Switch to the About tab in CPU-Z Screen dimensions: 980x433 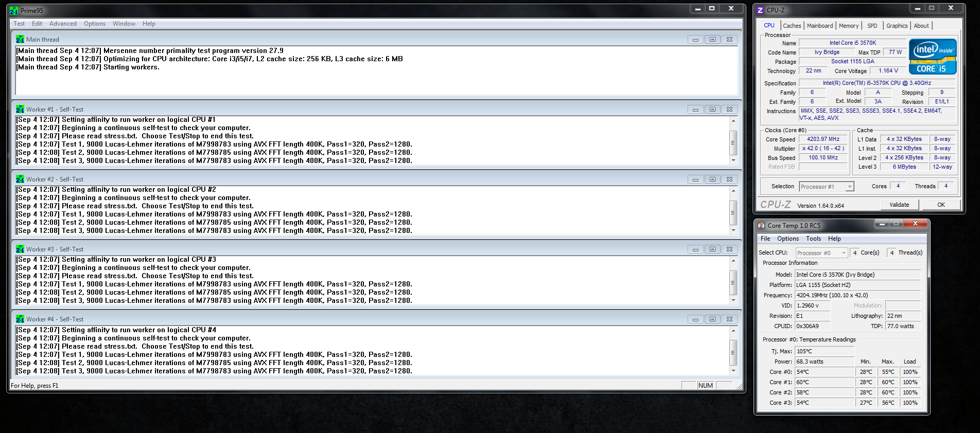pos(921,26)
